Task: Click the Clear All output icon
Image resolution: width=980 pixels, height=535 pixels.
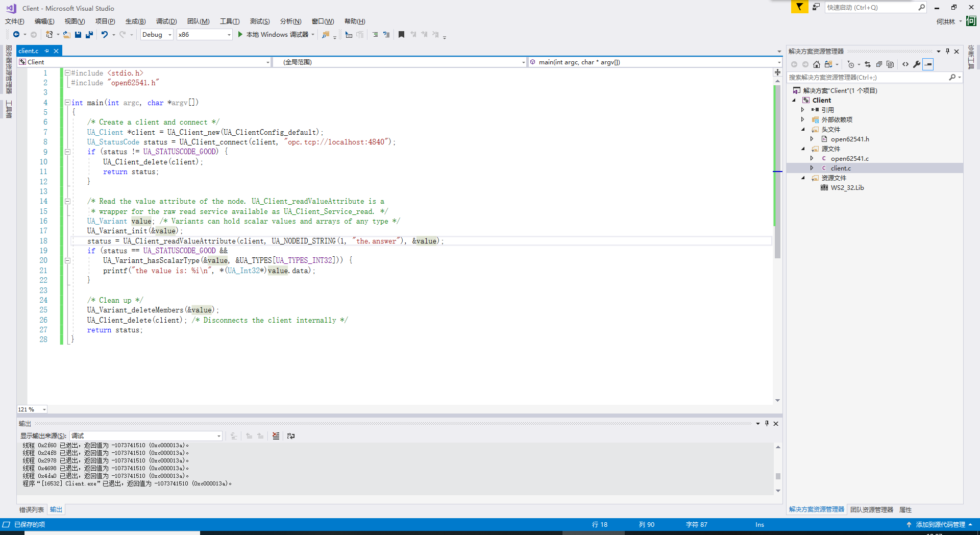Action: (x=276, y=435)
